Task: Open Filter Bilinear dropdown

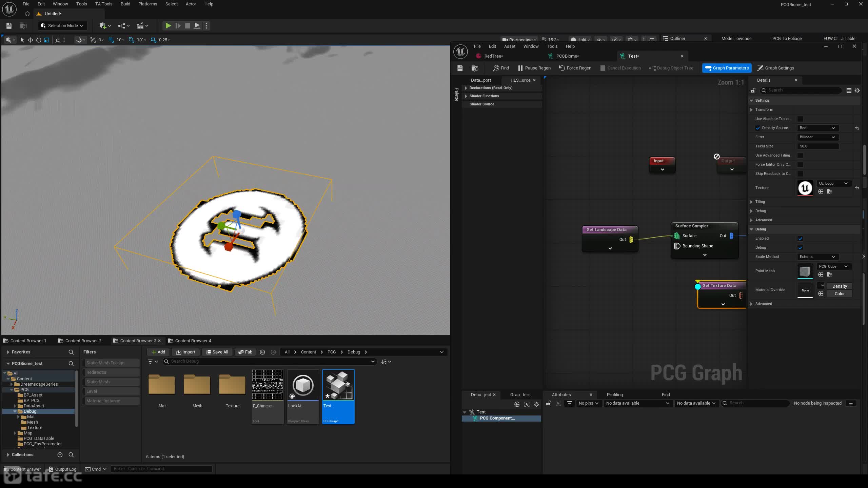Action: (817, 137)
